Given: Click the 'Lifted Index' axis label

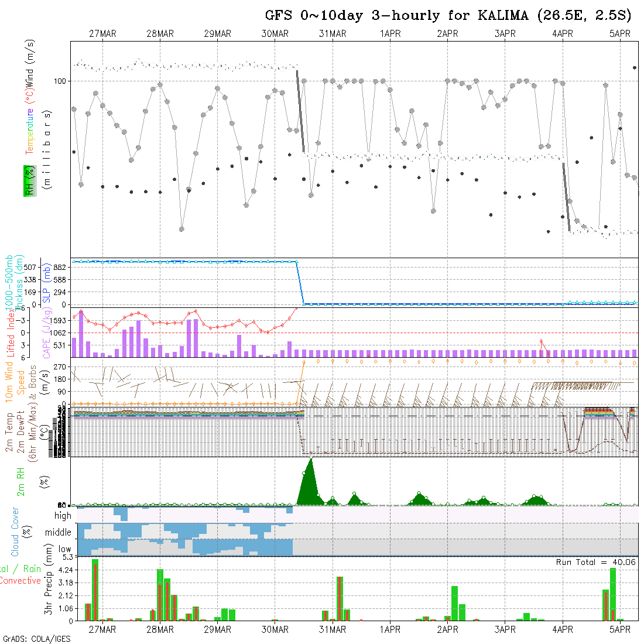Looking at the screenshot, I should [11, 334].
